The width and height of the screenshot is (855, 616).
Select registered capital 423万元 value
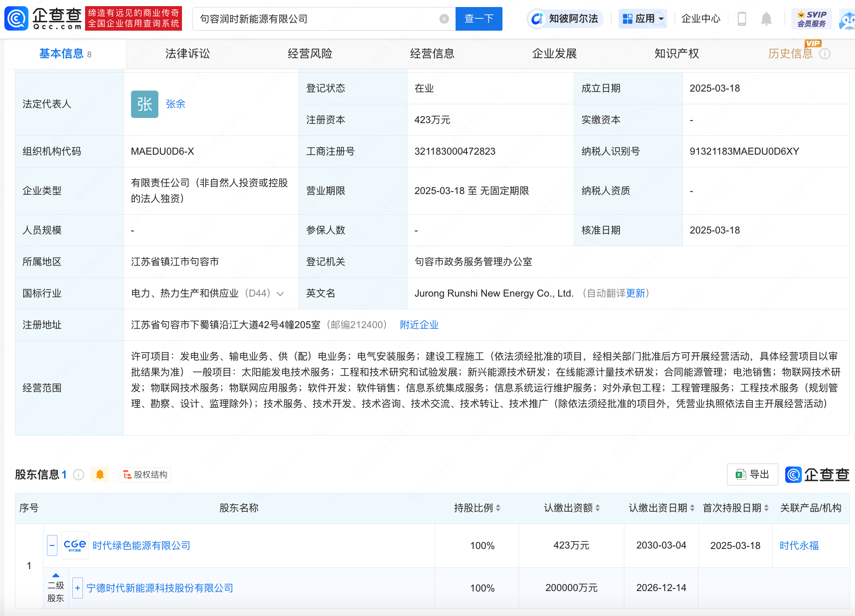(x=432, y=120)
